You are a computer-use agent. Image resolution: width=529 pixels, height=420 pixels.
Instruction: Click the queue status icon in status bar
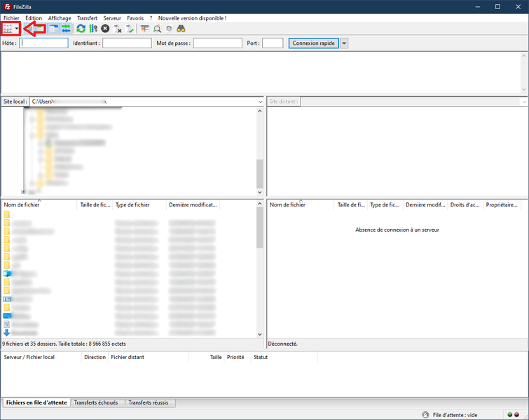[x=425, y=414]
